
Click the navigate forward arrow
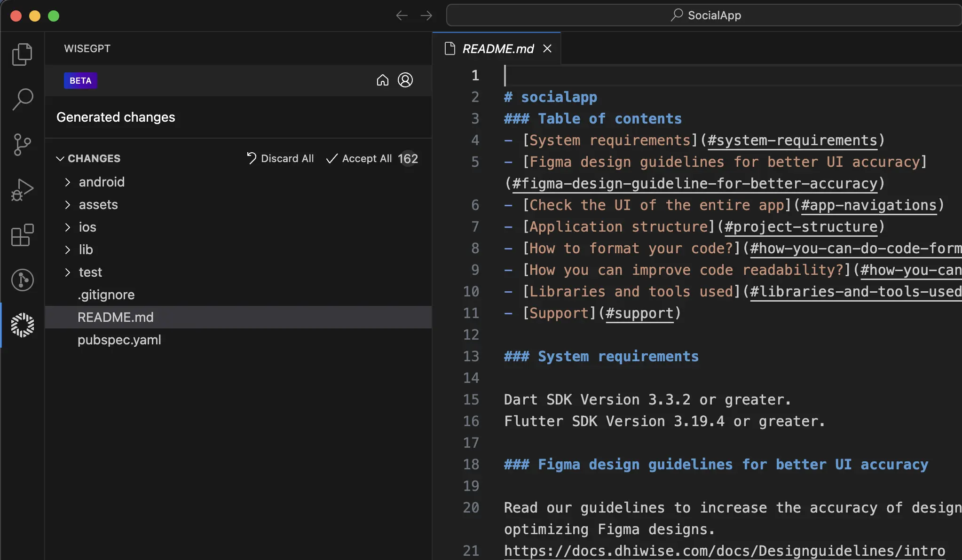tap(426, 15)
